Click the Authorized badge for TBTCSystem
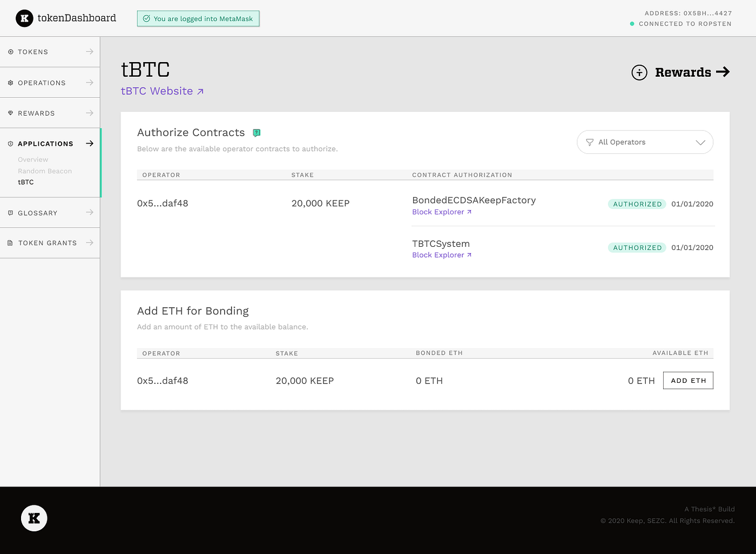The height and width of the screenshot is (554, 756). click(x=637, y=248)
